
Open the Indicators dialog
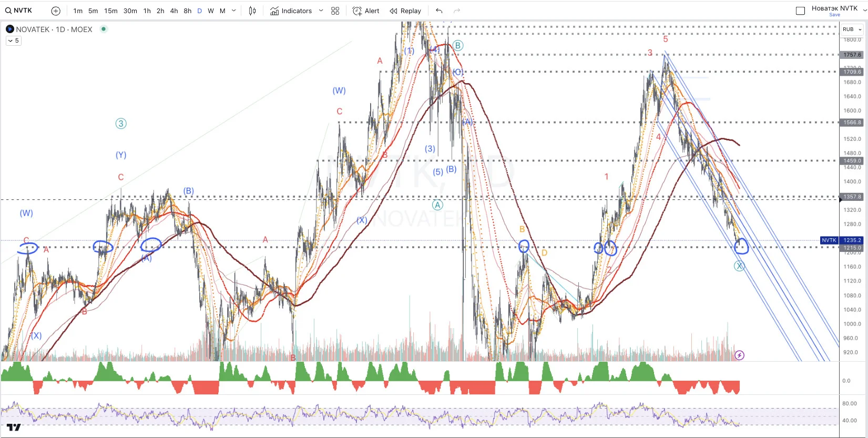click(x=291, y=11)
